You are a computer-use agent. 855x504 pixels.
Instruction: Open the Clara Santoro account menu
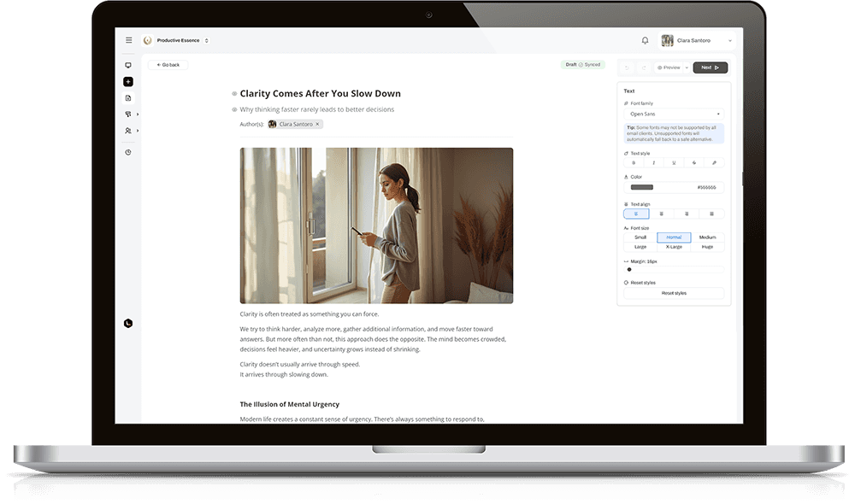[696, 40]
